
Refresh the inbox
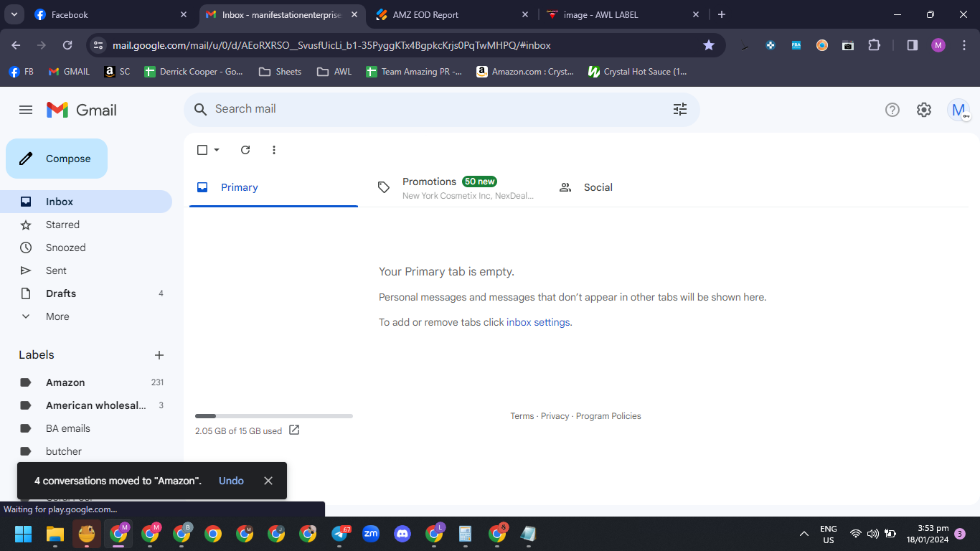(245, 150)
